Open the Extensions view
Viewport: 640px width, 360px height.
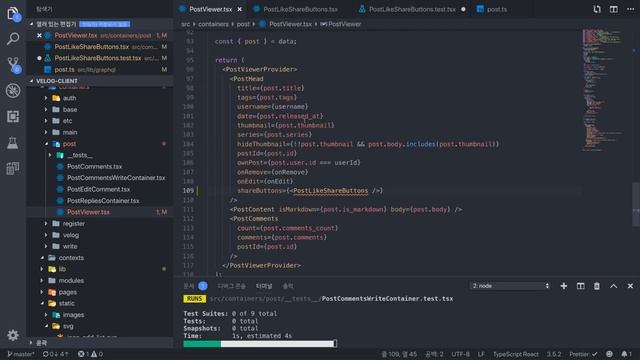pyautogui.click(x=13, y=117)
